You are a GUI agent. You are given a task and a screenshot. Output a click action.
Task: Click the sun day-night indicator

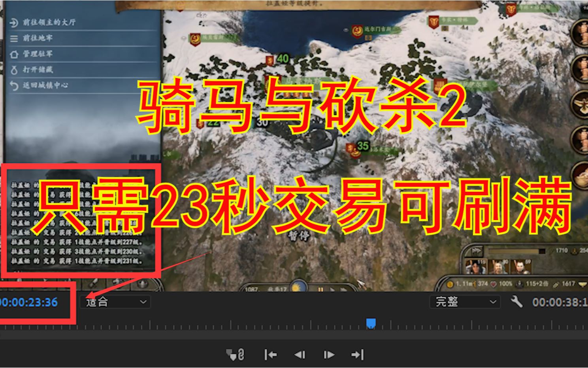pyautogui.click(x=298, y=286)
